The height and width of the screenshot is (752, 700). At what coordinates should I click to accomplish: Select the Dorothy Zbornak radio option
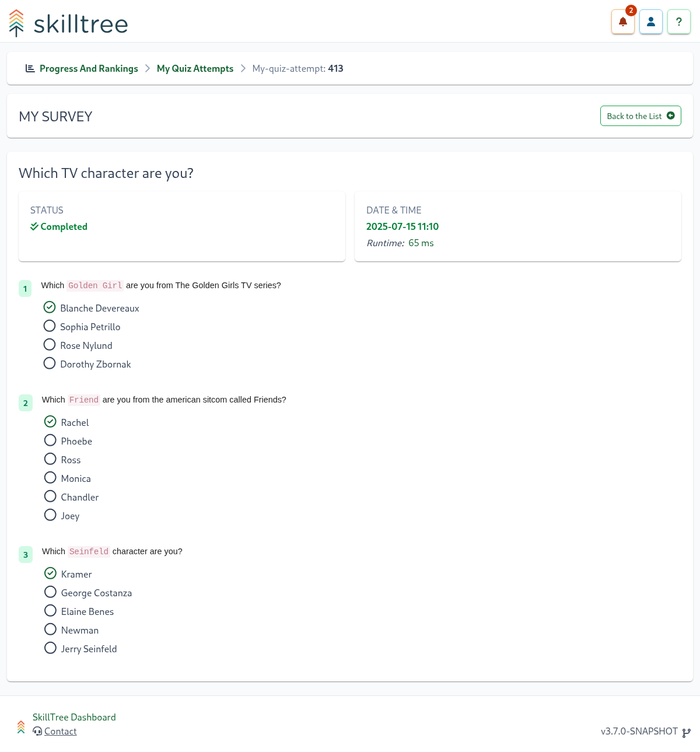(x=50, y=363)
